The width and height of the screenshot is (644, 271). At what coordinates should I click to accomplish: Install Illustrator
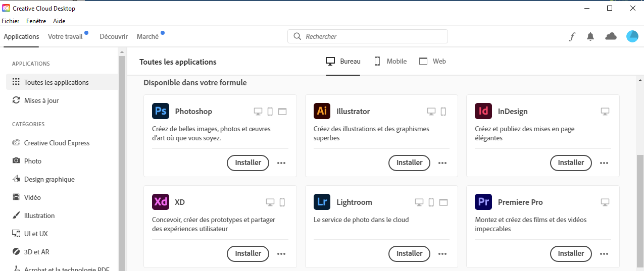coord(409,163)
